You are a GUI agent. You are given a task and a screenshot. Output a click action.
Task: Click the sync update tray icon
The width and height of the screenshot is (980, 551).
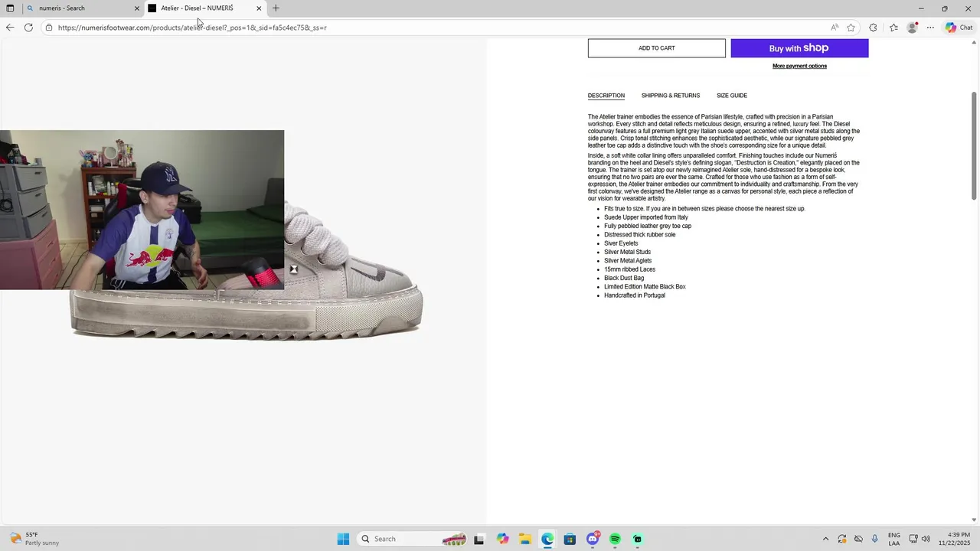[x=842, y=539]
